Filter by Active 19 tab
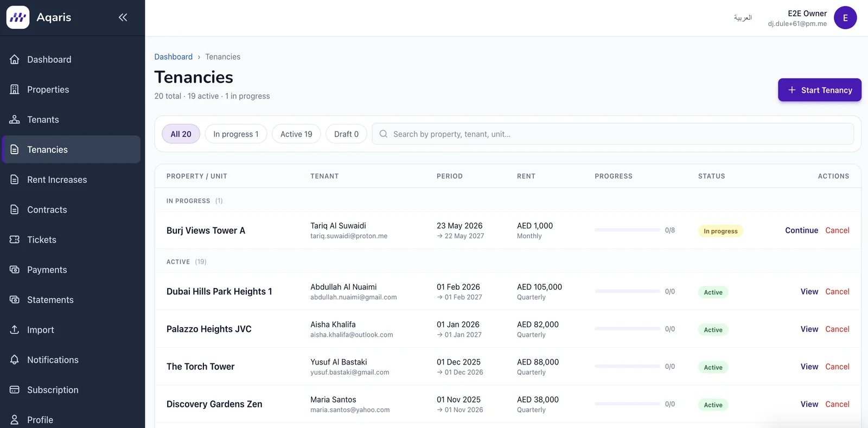 [296, 134]
